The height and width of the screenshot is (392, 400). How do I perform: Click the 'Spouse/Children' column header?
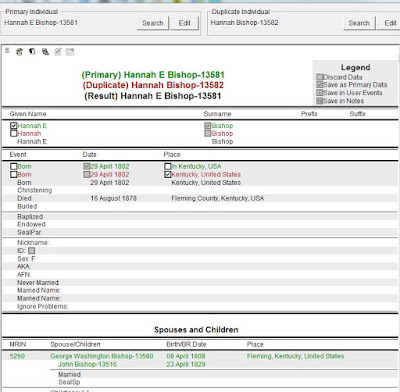pyautogui.click(x=75, y=344)
